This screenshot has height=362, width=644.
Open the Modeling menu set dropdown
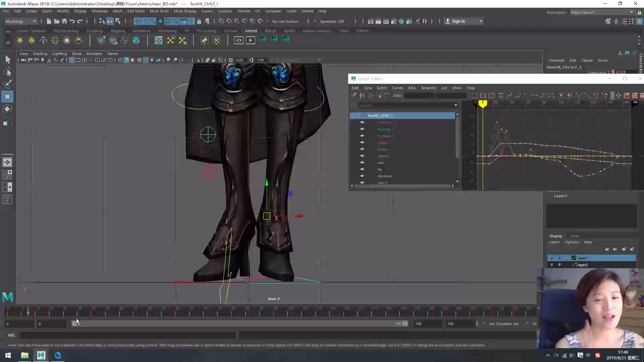pos(20,21)
